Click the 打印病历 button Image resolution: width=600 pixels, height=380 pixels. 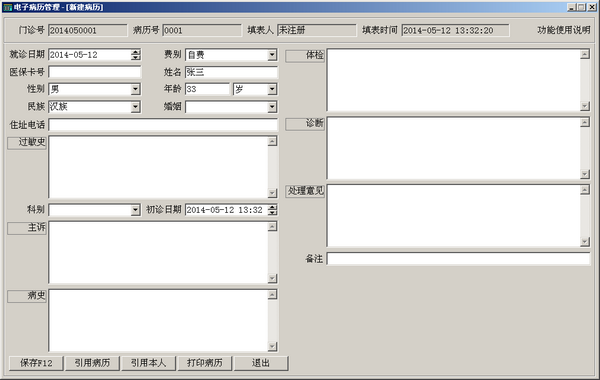click(205, 363)
